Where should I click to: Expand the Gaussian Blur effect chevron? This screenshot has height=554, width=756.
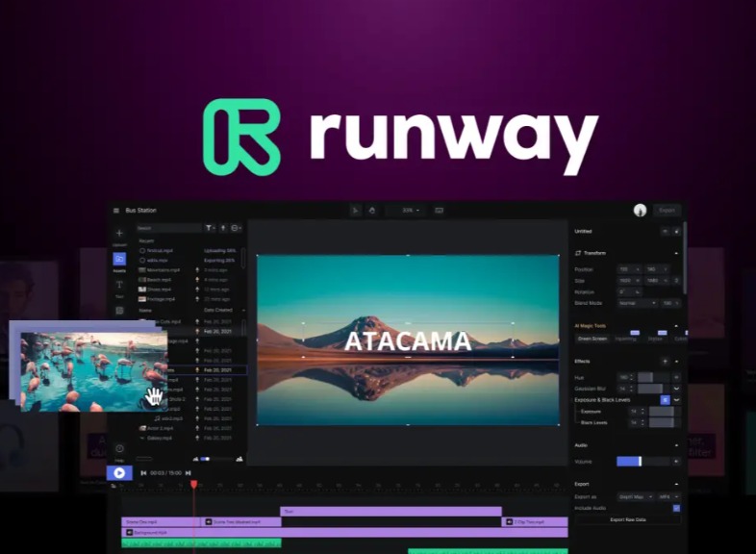[x=676, y=389]
